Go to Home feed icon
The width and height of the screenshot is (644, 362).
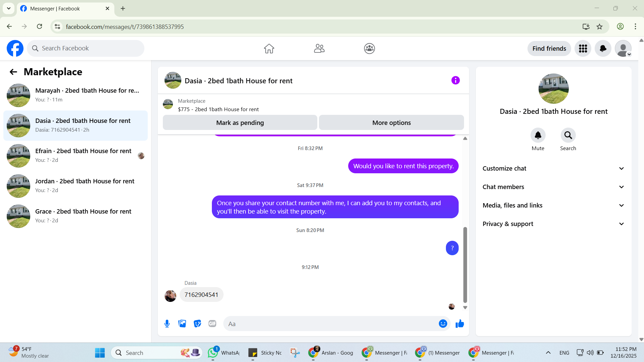(x=269, y=48)
